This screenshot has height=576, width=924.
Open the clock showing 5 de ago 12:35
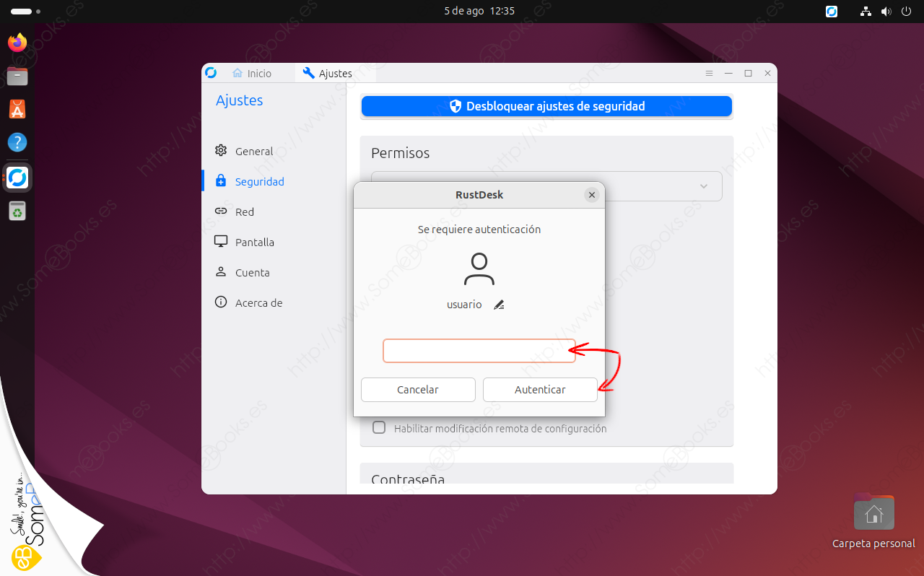click(x=479, y=12)
